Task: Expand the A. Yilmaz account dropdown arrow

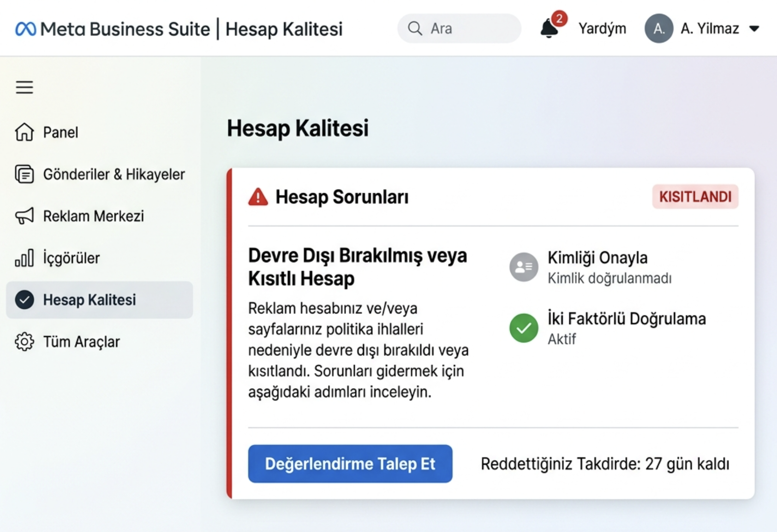Action: click(x=754, y=29)
